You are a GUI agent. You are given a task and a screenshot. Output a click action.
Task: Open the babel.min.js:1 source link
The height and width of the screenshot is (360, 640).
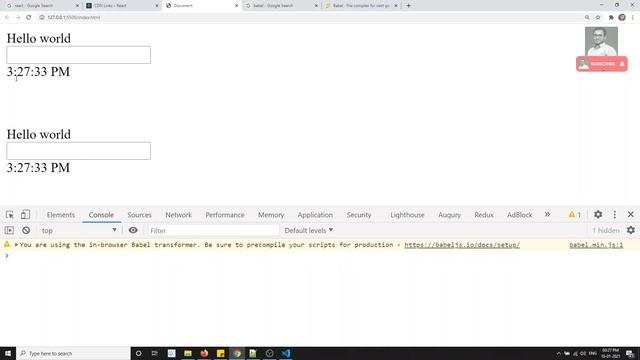596,245
